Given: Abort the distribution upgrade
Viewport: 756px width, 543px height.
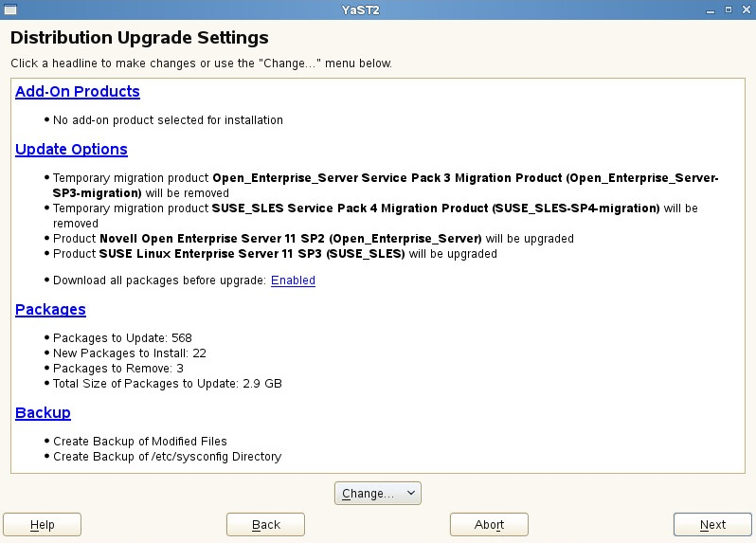Looking at the screenshot, I should click(x=489, y=525).
